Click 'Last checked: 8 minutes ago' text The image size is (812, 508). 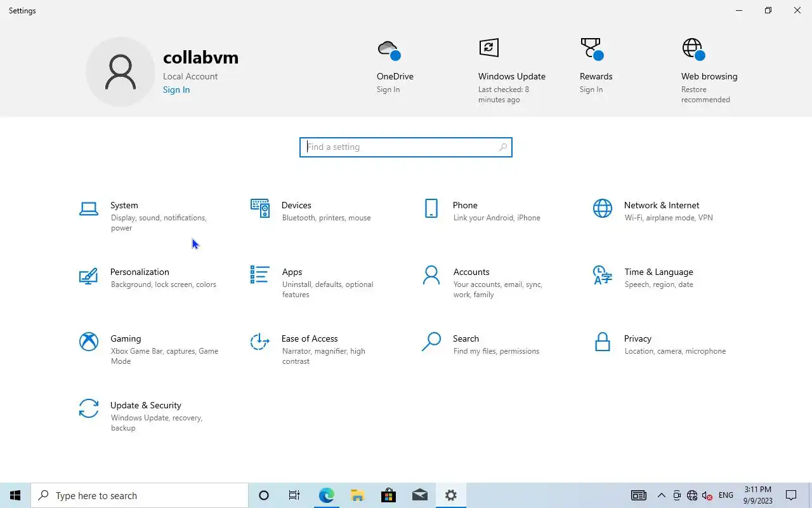(x=504, y=95)
